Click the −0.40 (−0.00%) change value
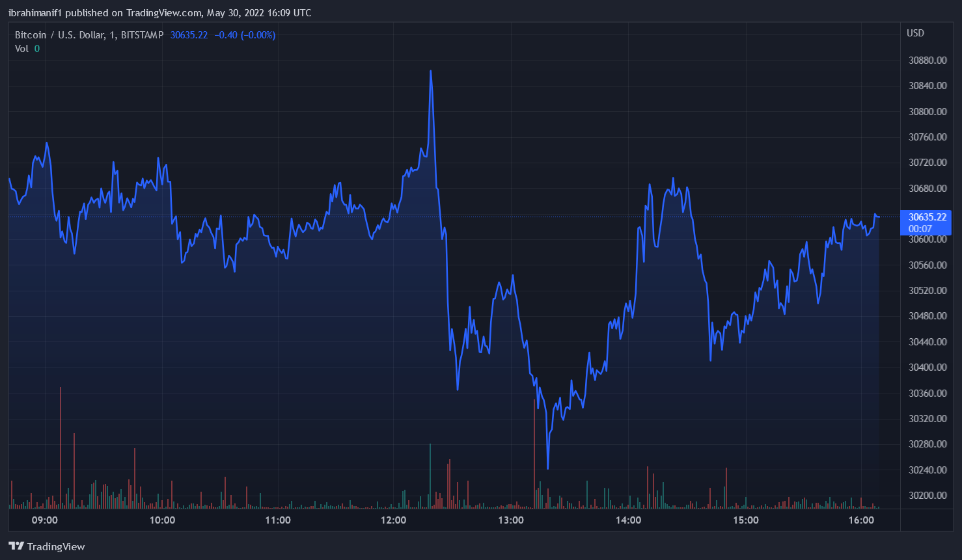This screenshot has height=560, width=962. tap(245, 35)
